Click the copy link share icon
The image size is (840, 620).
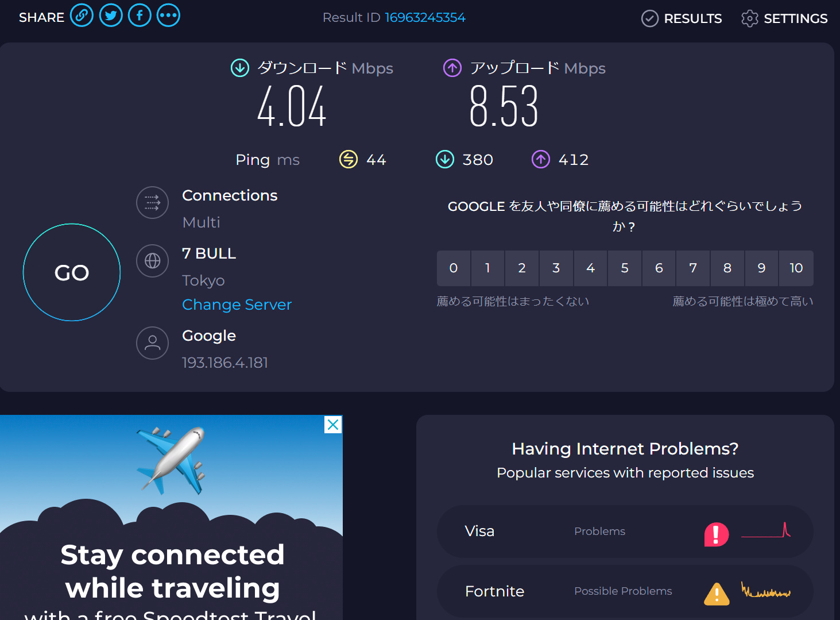82,16
